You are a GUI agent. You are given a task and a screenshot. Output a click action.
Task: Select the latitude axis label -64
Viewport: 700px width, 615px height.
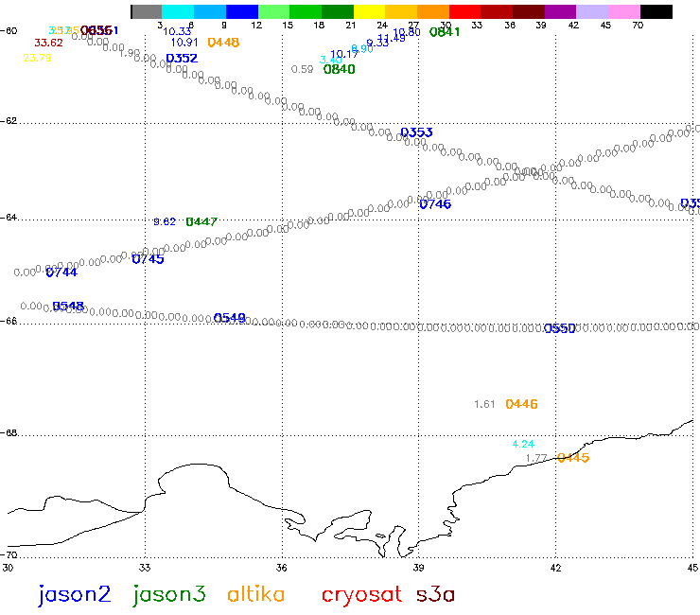(x=9, y=218)
